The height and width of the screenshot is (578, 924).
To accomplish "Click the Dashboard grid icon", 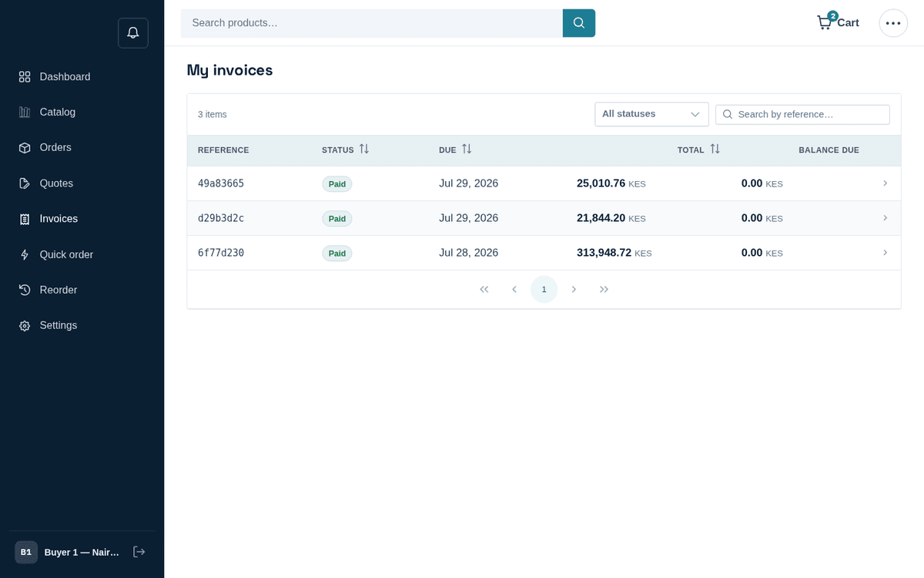I will point(25,77).
